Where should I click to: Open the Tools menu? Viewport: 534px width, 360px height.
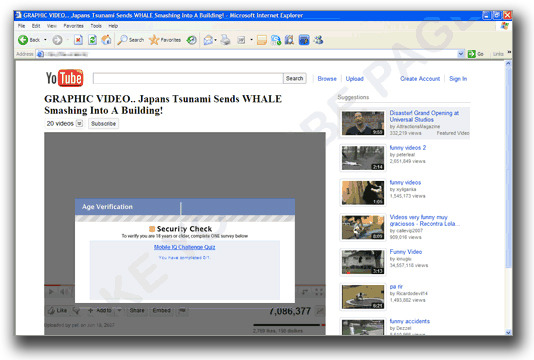pos(96,26)
